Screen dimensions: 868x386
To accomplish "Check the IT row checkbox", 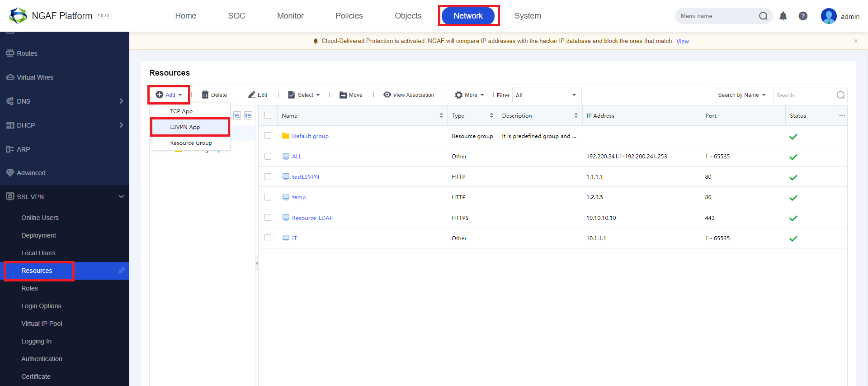I will coord(268,238).
